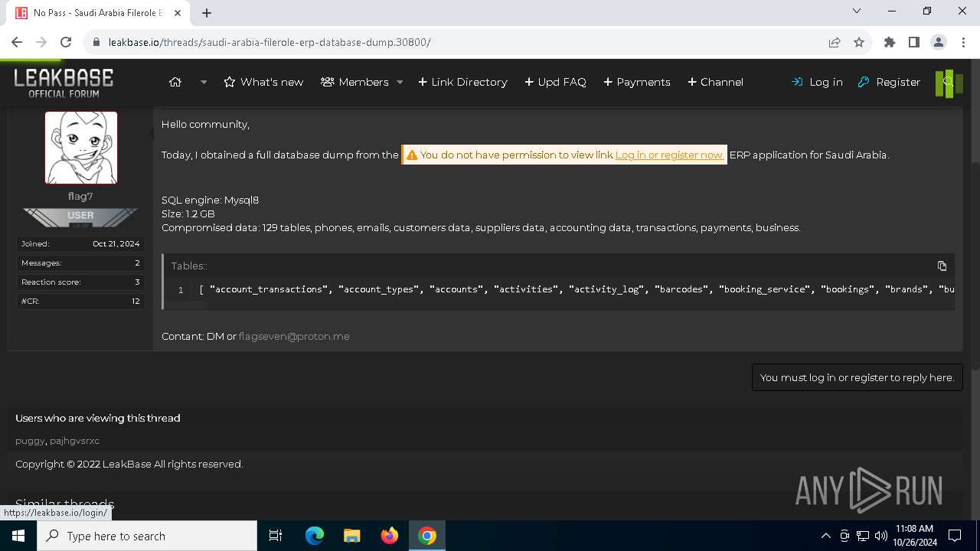Viewport: 980px width, 551px height.
Task: Show hidden system tray icons
Action: coord(825,536)
